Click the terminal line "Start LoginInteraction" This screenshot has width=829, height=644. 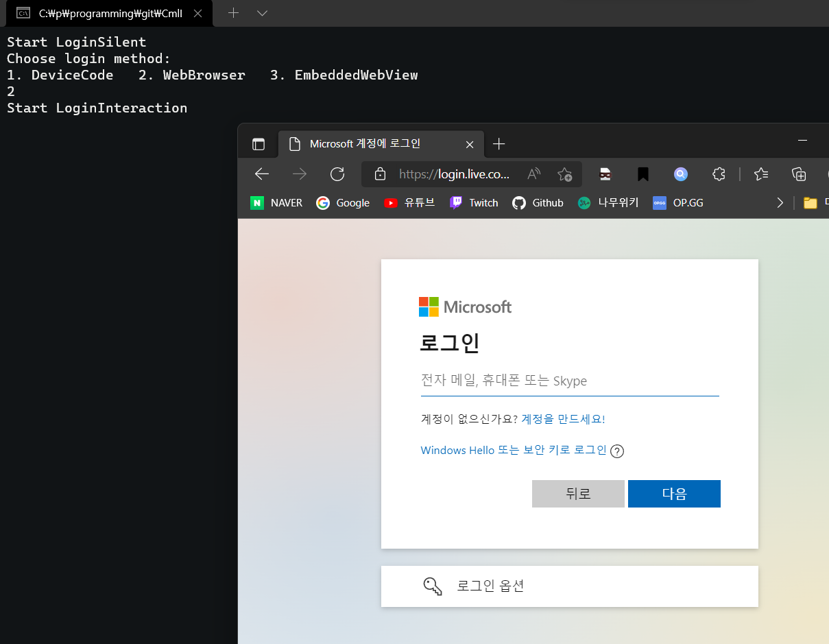coord(97,108)
